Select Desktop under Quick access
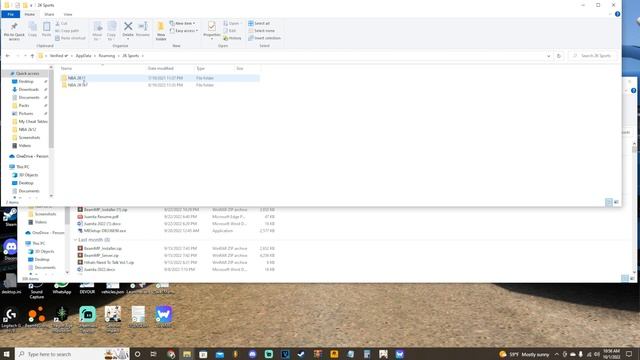Screen dimensions: 640x360 (26, 81)
